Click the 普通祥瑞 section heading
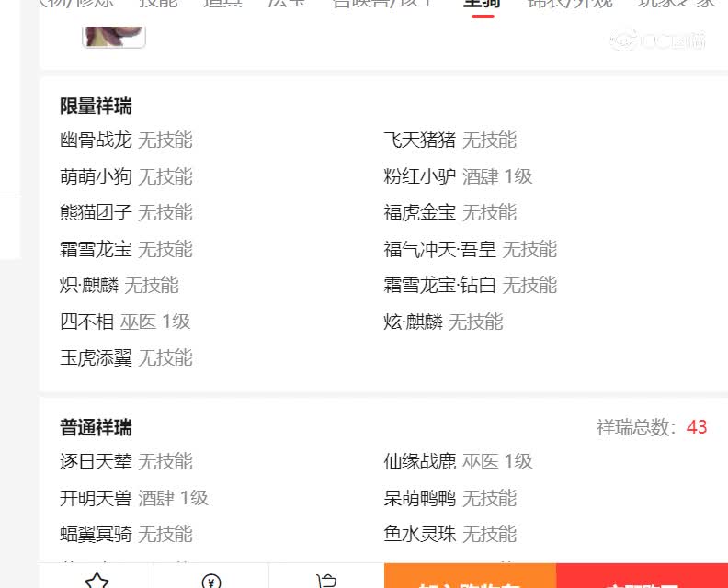 [96, 427]
